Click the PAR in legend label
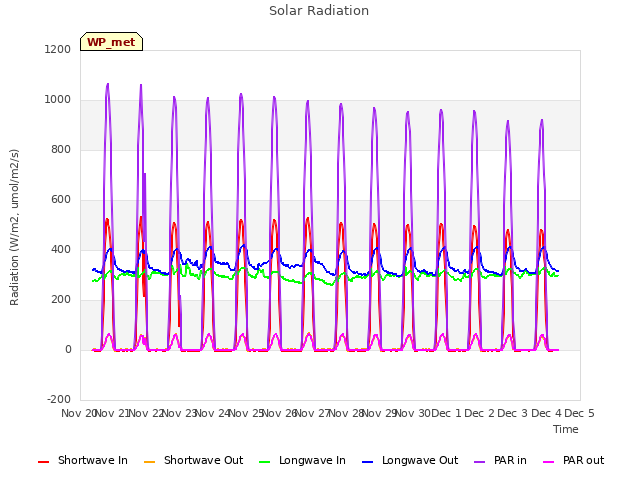Screen dimensions: 640x480 (x=510, y=460)
